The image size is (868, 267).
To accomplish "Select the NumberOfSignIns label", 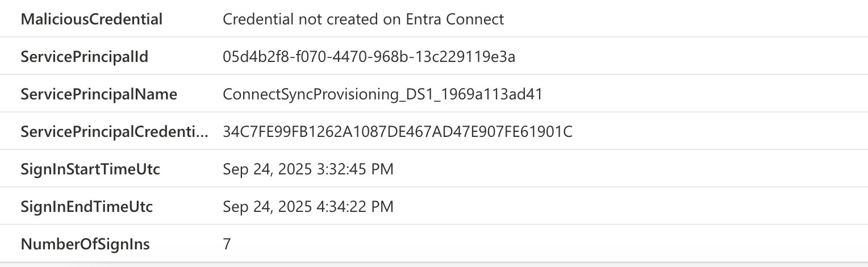I will click(x=85, y=244).
